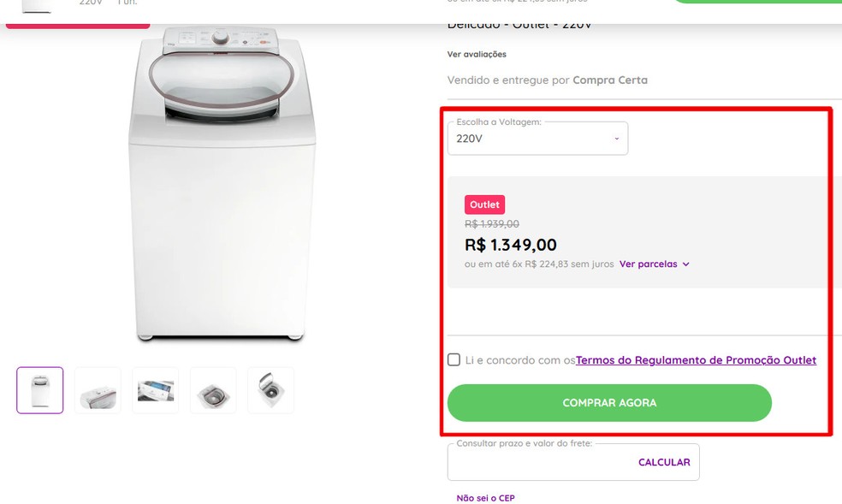Click CALCULAR to compute shipping

click(x=665, y=461)
